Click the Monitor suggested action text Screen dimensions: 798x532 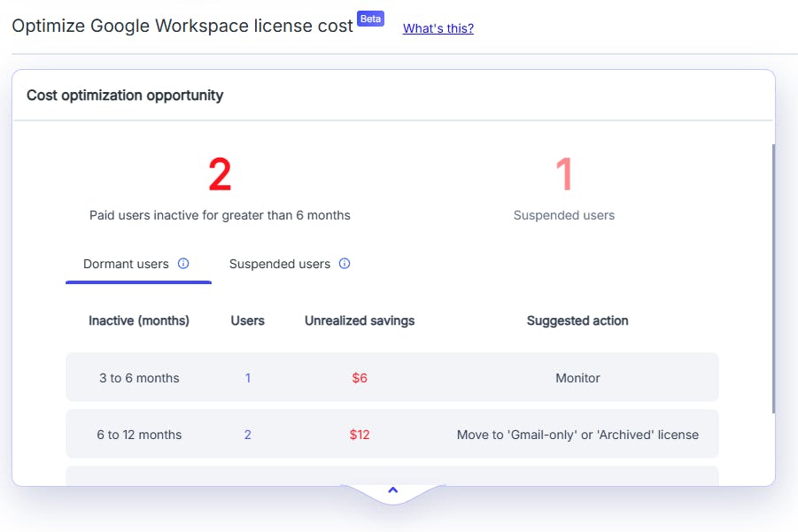[x=577, y=378]
